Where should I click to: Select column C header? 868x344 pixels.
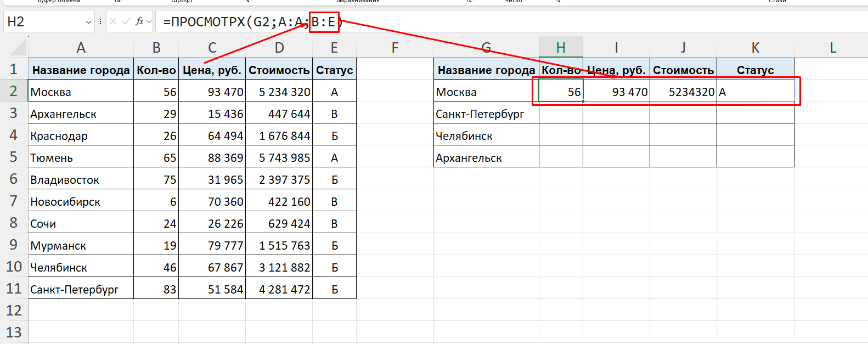pos(212,48)
